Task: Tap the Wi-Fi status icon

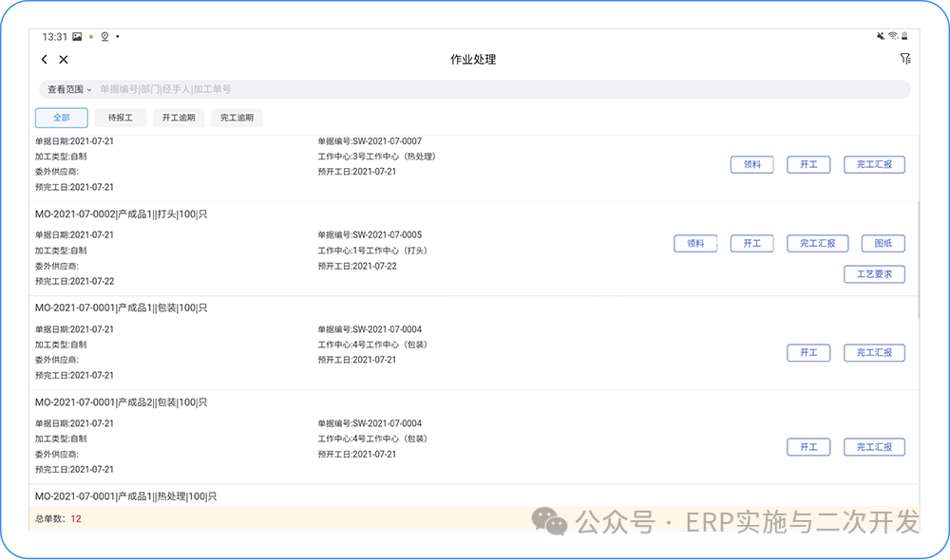Action: [x=893, y=36]
